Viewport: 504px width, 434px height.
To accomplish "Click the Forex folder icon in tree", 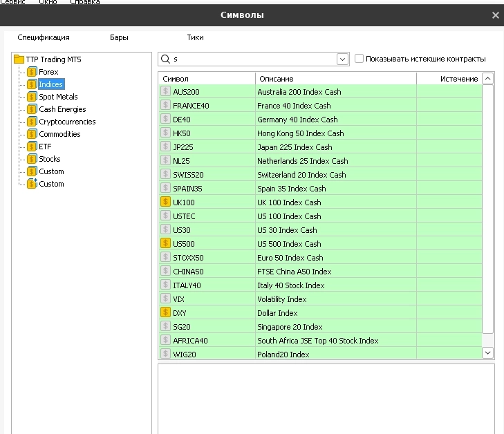I will [x=32, y=72].
